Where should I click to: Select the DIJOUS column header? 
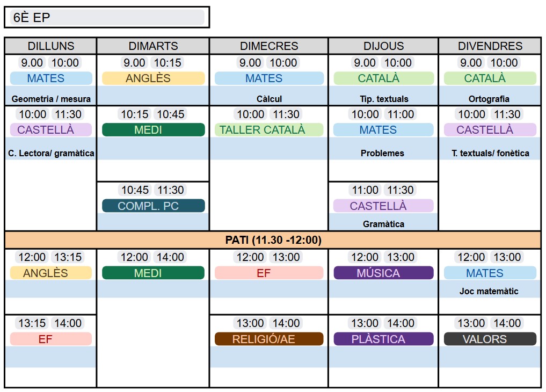click(x=383, y=46)
